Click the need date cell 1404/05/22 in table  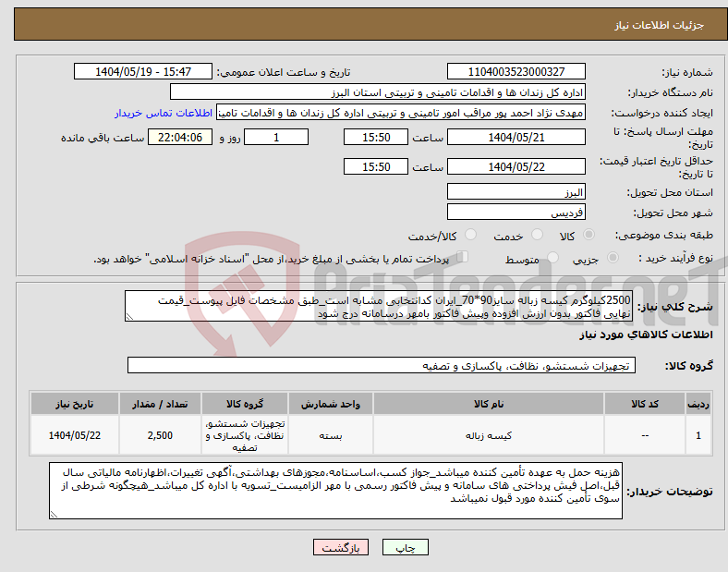tap(75, 435)
